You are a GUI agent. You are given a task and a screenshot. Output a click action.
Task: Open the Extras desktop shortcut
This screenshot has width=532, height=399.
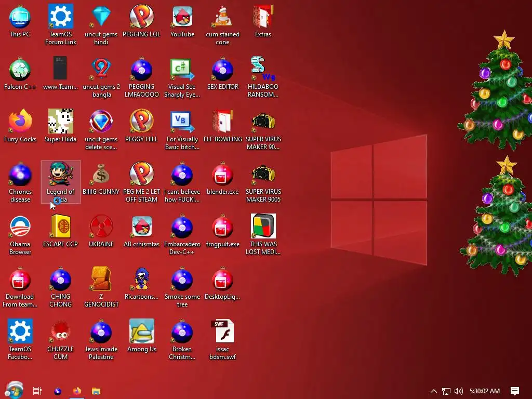click(263, 21)
